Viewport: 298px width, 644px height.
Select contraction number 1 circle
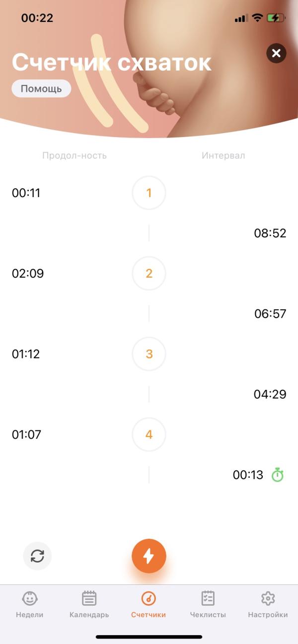[x=149, y=193]
